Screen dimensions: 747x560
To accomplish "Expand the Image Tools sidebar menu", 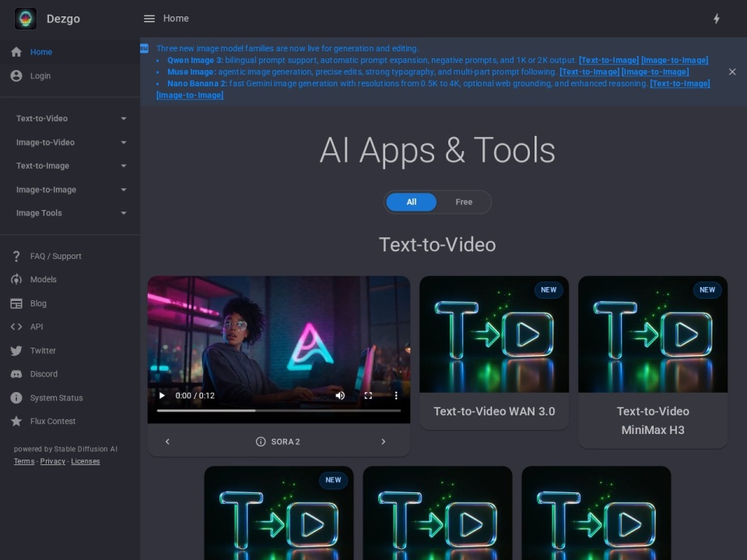I will pyautogui.click(x=70, y=213).
